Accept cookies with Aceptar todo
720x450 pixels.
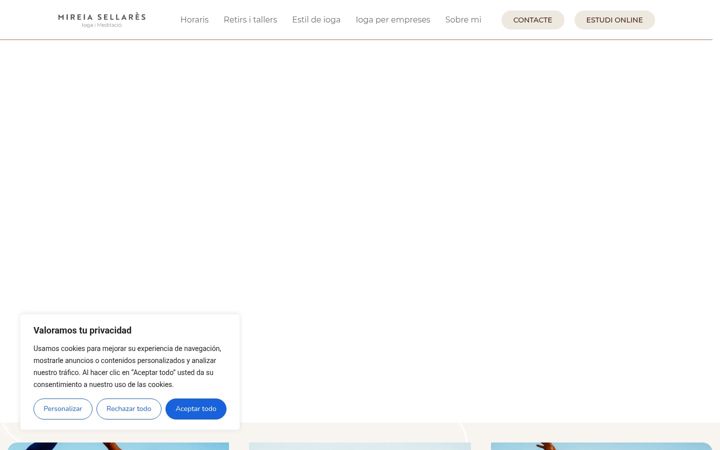pyautogui.click(x=196, y=409)
